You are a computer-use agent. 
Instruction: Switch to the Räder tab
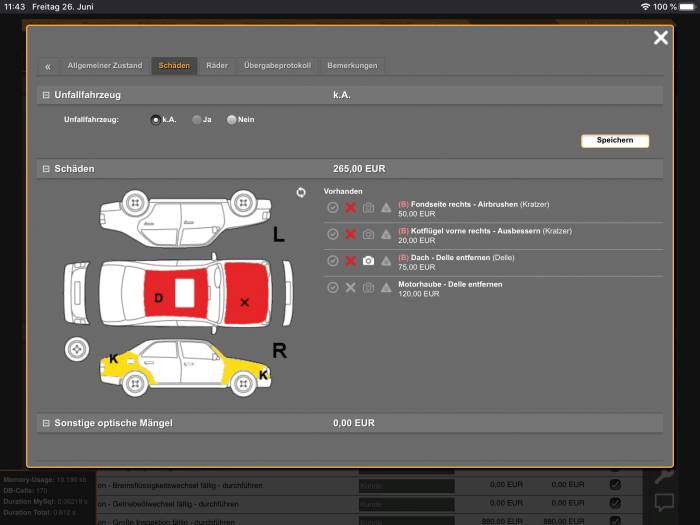click(216, 66)
